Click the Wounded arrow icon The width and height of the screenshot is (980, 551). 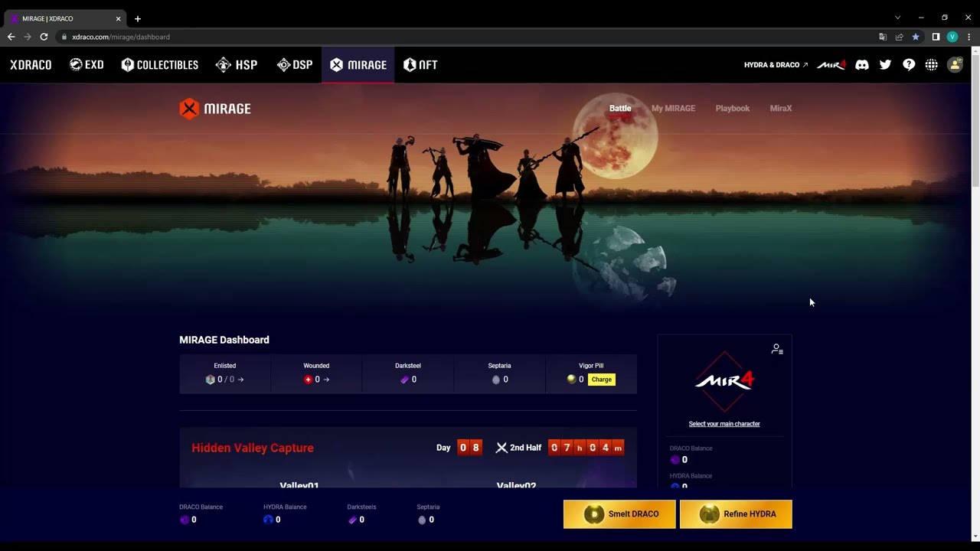[x=326, y=380]
